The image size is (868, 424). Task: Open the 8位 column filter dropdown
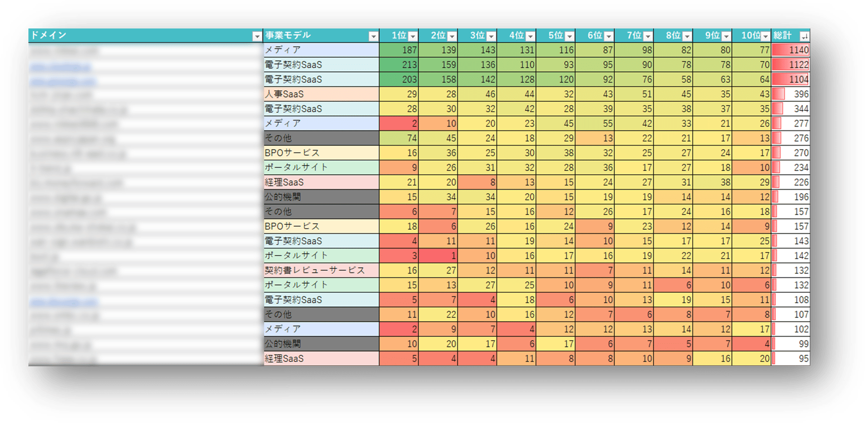click(687, 36)
